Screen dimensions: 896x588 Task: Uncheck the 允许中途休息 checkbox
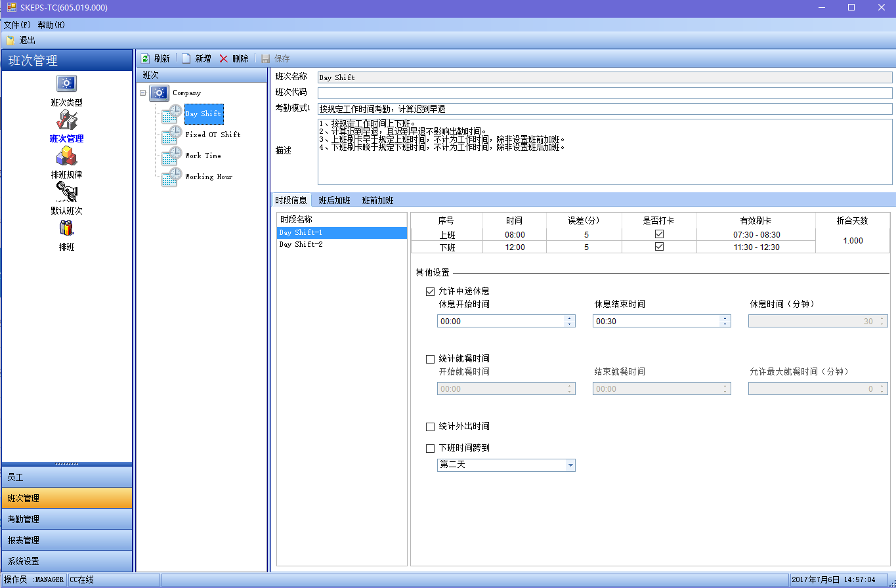[431, 291]
